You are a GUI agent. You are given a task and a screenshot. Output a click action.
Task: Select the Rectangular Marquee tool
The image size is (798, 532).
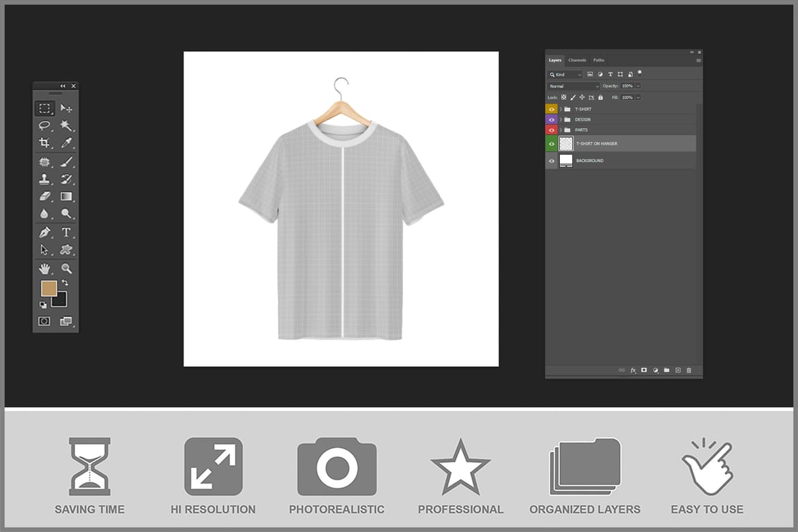tap(45, 108)
